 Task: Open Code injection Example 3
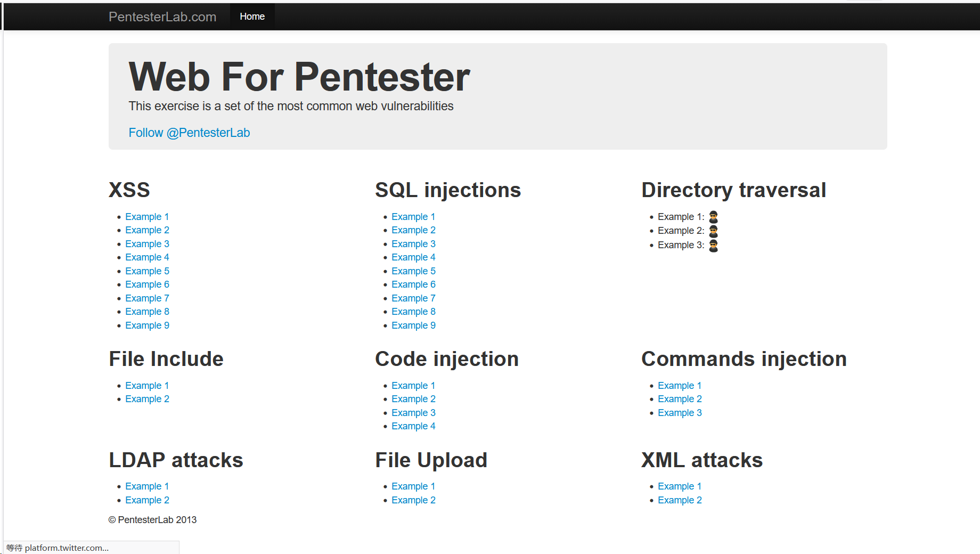413,413
